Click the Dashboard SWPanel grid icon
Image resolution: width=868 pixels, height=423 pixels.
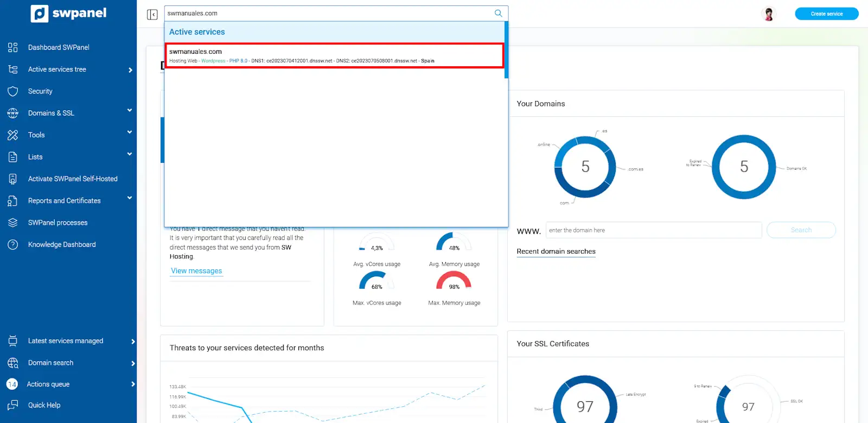(13, 47)
